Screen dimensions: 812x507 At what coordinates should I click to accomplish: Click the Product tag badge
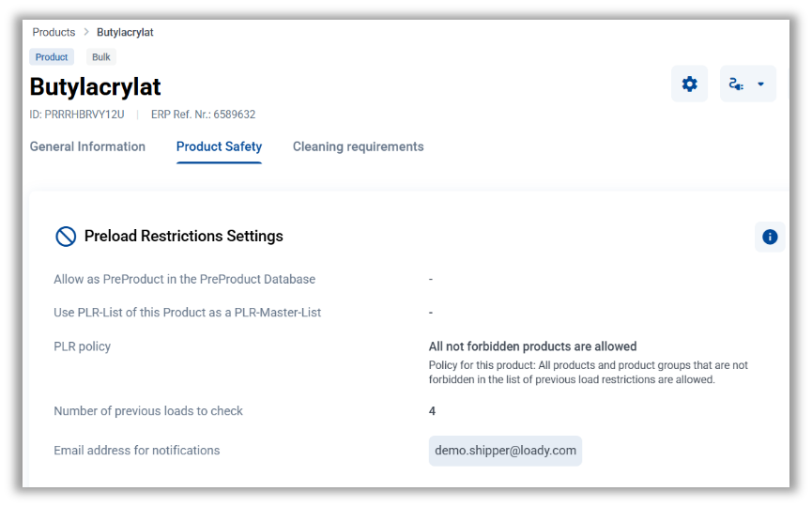tap(52, 57)
